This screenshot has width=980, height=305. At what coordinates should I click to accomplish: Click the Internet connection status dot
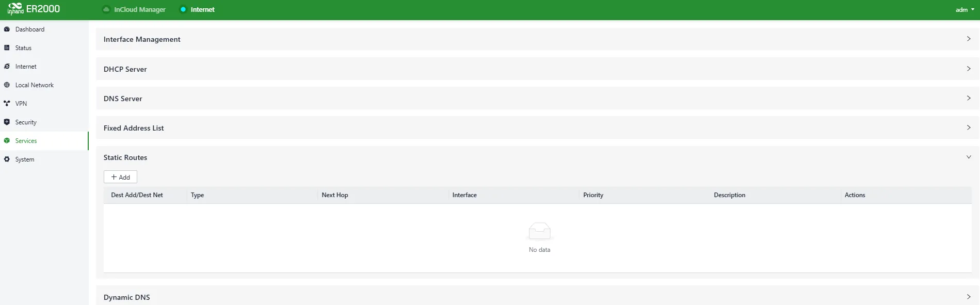(183, 9)
